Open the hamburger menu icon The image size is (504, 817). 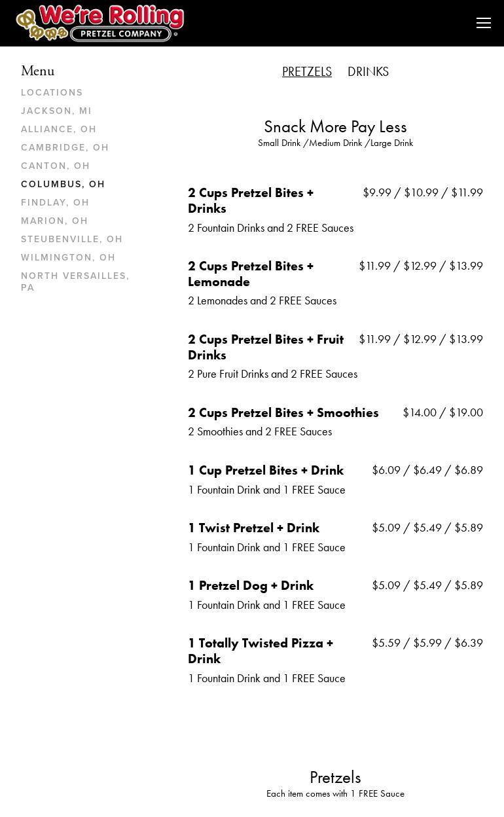(x=484, y=24)
